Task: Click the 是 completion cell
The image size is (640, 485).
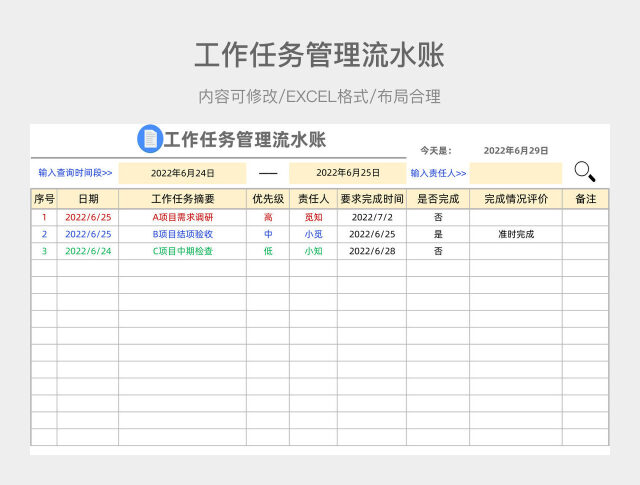Action: coord(438,234)
